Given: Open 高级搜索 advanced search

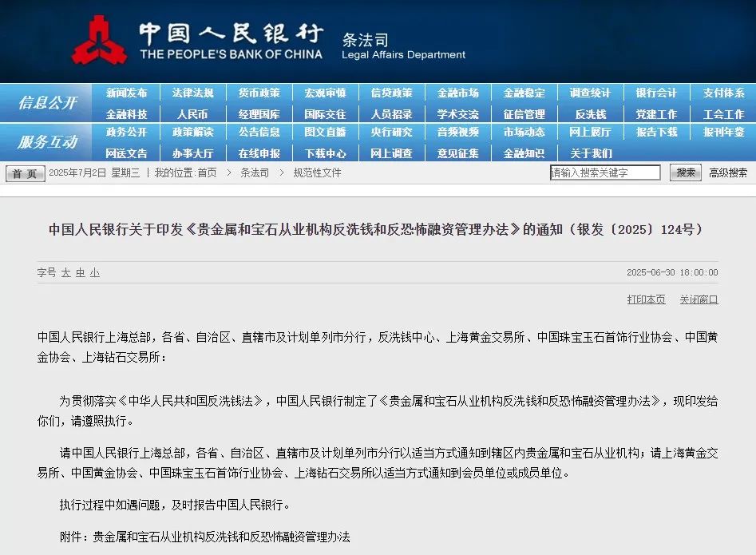Looking at the screenshot, I should (727, 172).
